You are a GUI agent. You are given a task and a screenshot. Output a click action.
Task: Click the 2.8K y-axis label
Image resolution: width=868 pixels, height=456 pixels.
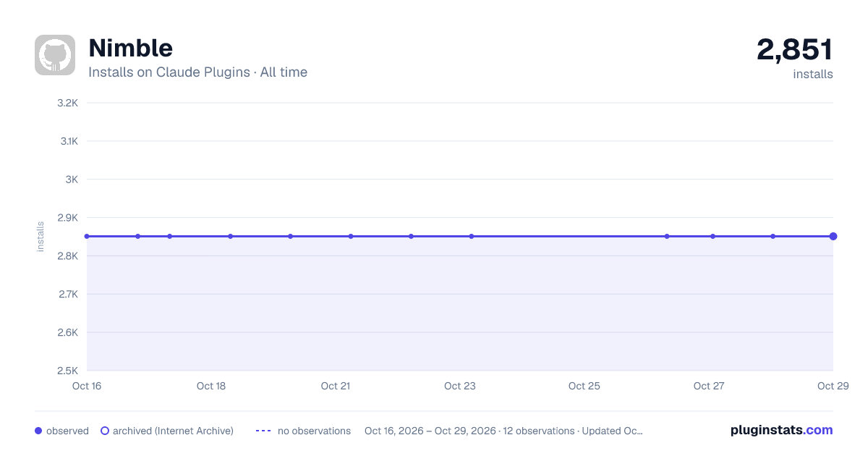[67, 256]
